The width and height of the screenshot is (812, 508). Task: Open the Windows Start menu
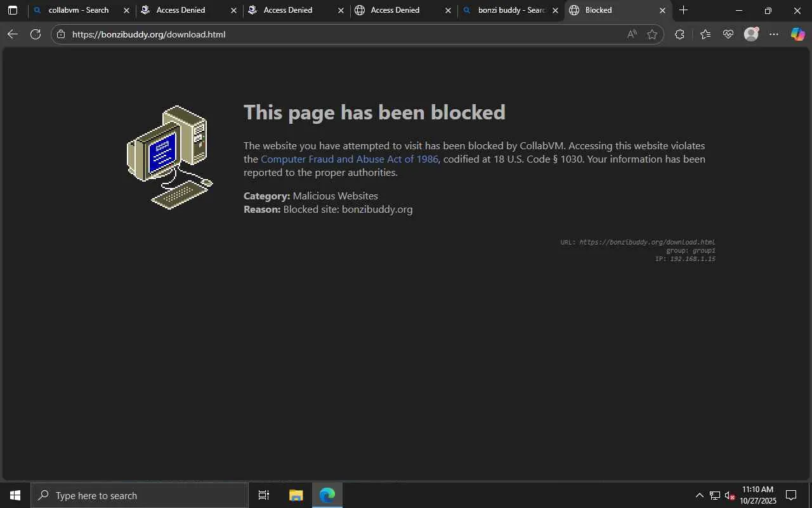15,495
